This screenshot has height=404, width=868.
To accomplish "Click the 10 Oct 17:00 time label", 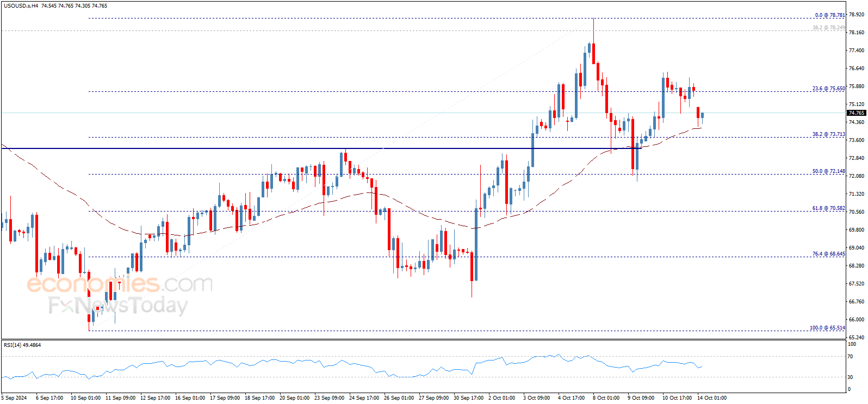I will tap(677, 398).
